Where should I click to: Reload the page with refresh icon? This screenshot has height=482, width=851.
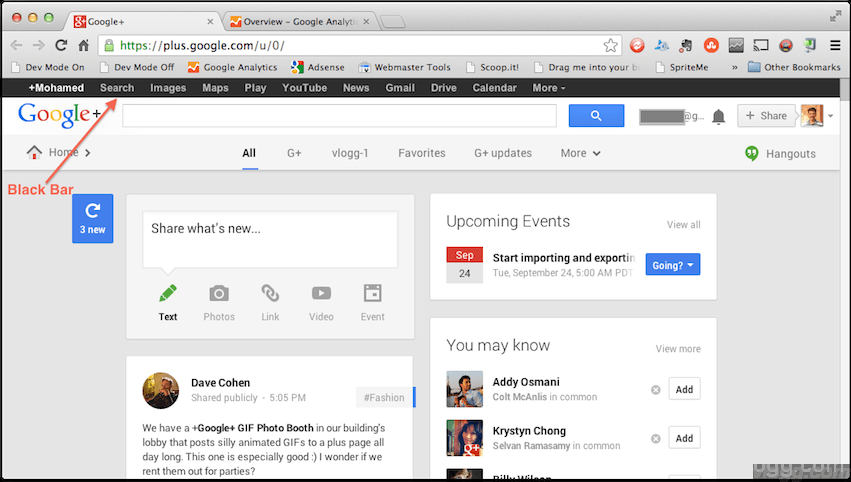pyautogui.click(x=61, y=45)
